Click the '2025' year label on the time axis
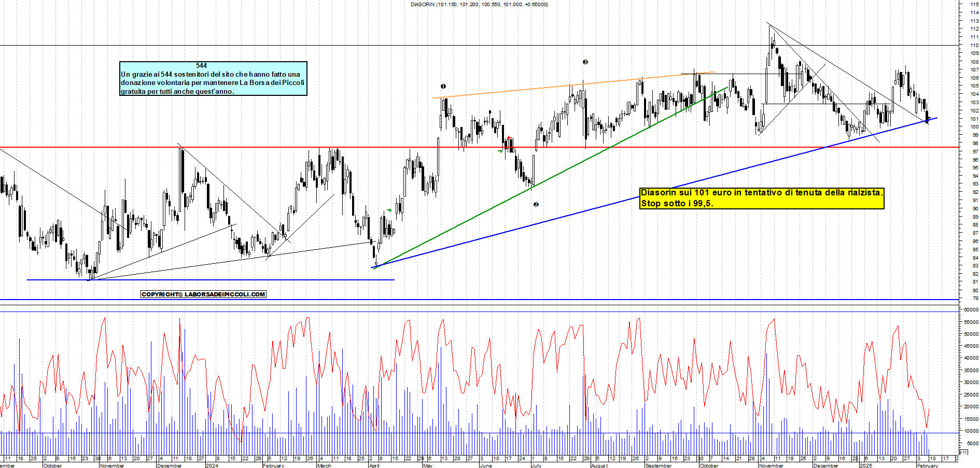Screen dimensions: 980x468 click(866, 465)
